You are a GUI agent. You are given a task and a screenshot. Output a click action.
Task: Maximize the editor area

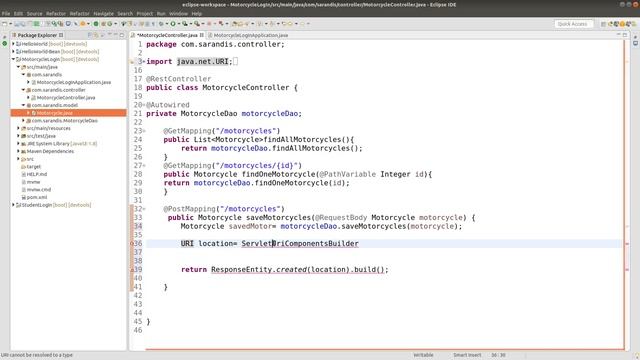coord(625,35)
